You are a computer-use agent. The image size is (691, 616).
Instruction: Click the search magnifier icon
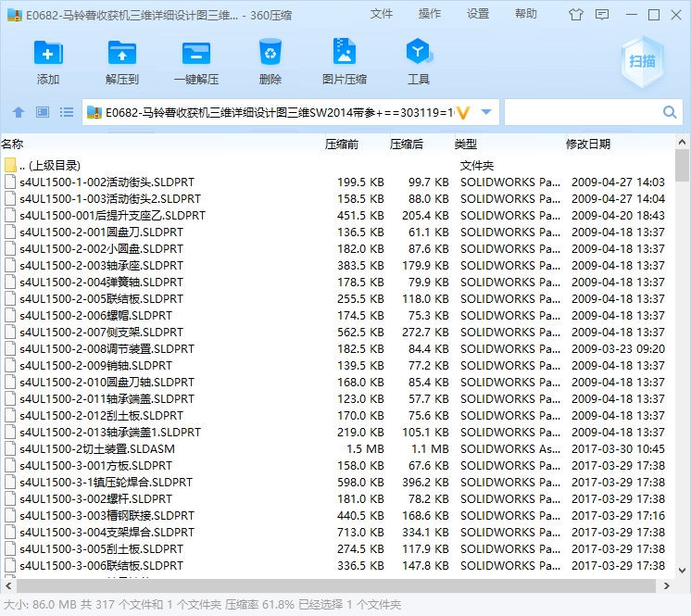[x=670, y=112]
